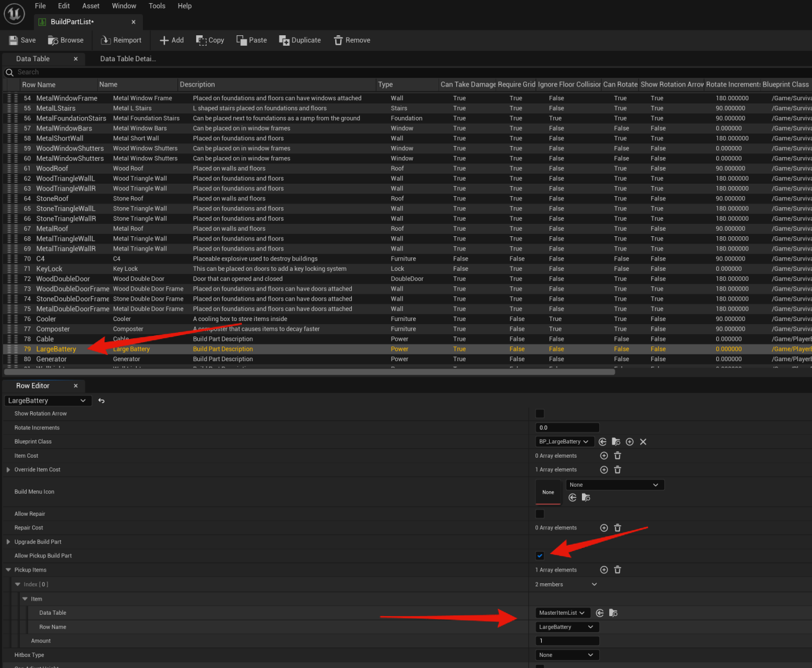The height and width of the screenshot is (668, 812).
Task: Click the Duplicate row icon
Action: [x=284, y=40]
